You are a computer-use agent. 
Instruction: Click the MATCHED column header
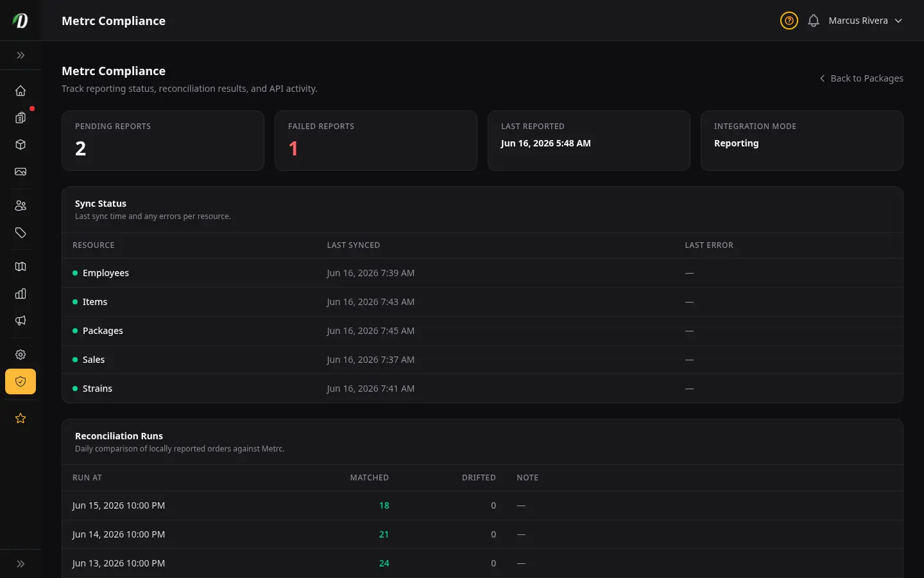(370, 478)
